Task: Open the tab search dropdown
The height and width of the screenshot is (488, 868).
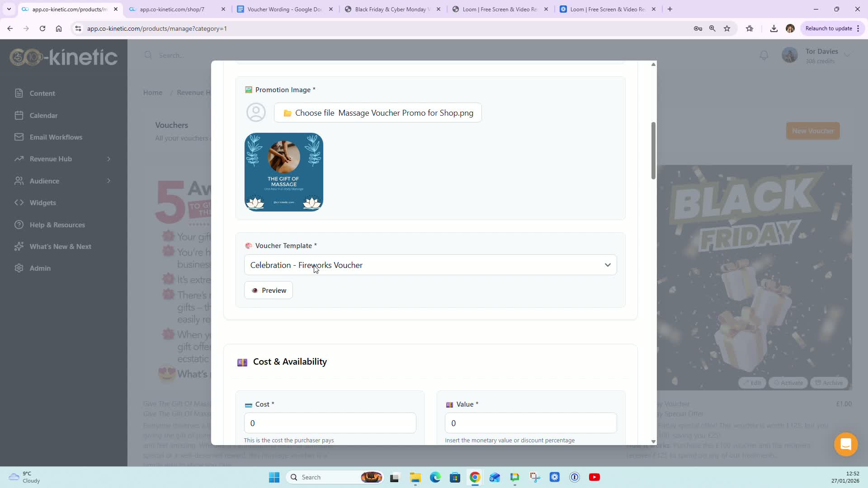Action: [x=9, y=9]
